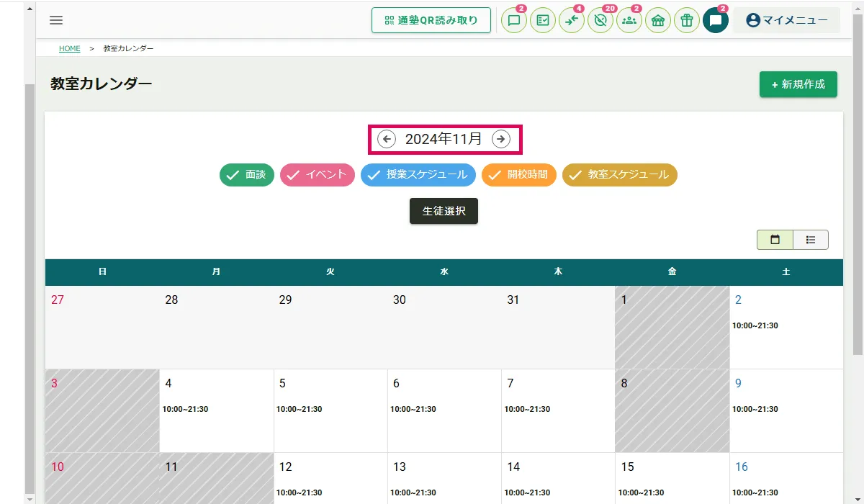Select hatched November 8 cell
Screen dimensions: 864x504
point(672,411)
